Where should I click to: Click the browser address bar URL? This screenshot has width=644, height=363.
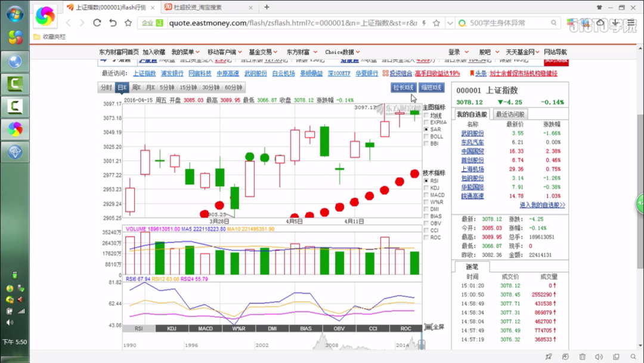click(x=293, y=23)
